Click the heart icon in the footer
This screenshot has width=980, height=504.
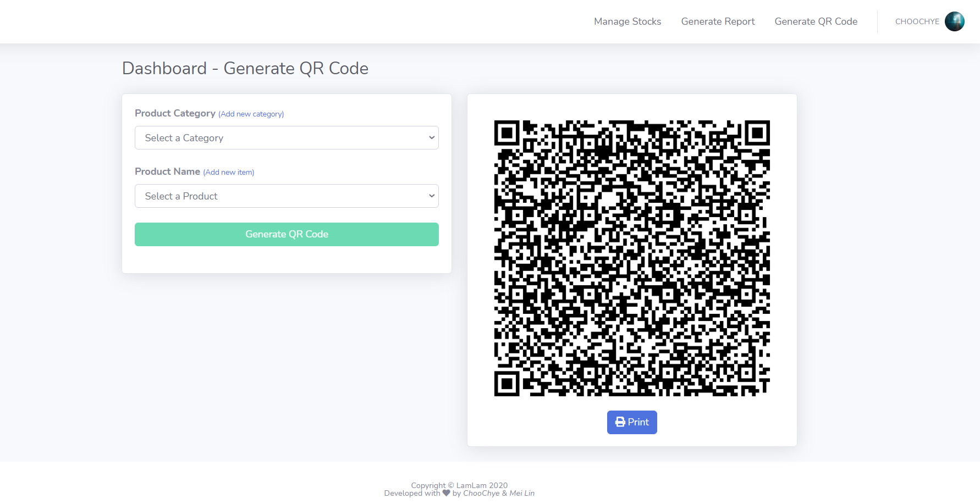click(x=445, y=493)
